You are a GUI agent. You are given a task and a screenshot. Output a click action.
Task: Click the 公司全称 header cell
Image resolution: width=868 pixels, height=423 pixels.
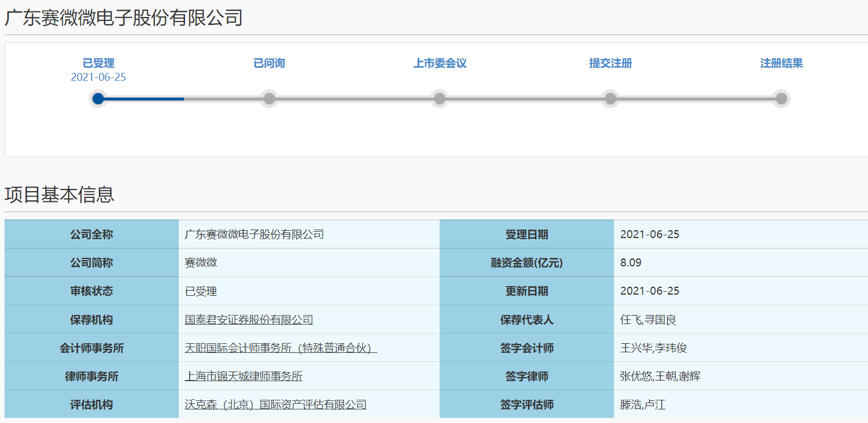92,234
